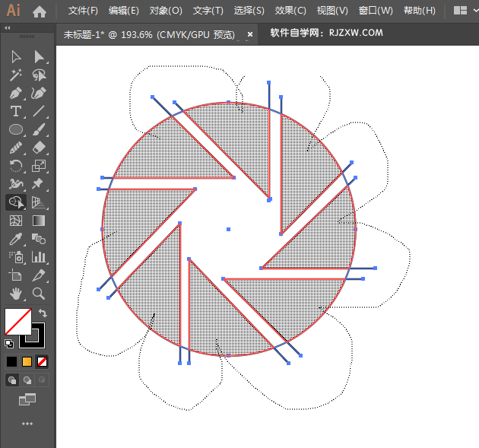Click the Stroke color box

click(x=37, y=341)
